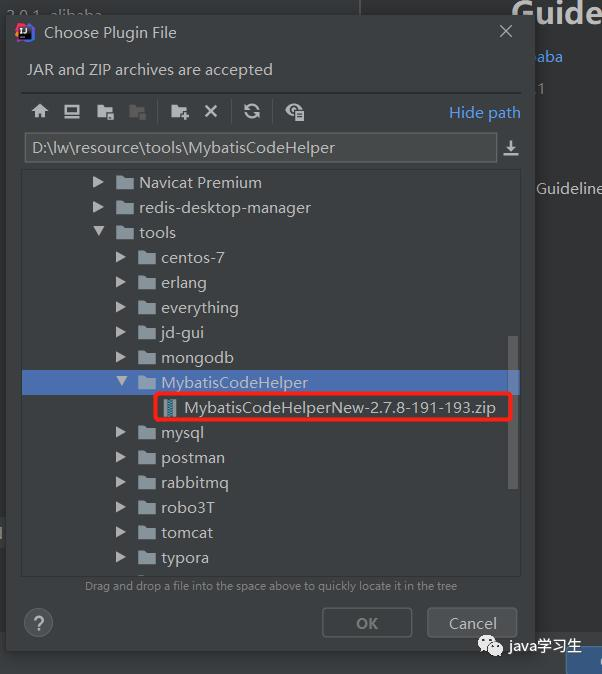Expand the mongodb folder

121,357
